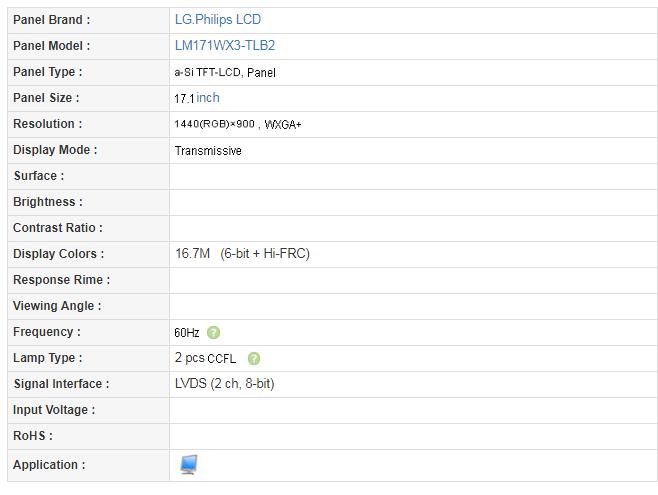Click the Contrast Ratio label
Image resolution: width=658 pixels, height=495 pixels.
(x=58, y=228)
